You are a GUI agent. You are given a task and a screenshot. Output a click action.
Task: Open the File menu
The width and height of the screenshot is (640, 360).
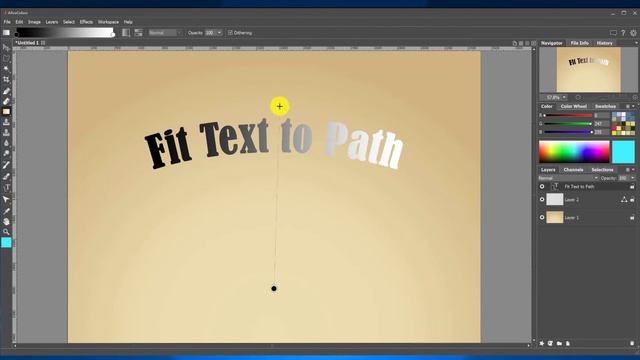pyautogui.click(x=7, y=22)
